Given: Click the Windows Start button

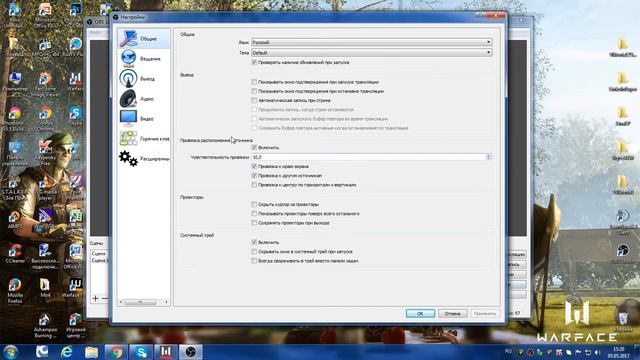Looking at the screenshot, I should coord(10,352).
